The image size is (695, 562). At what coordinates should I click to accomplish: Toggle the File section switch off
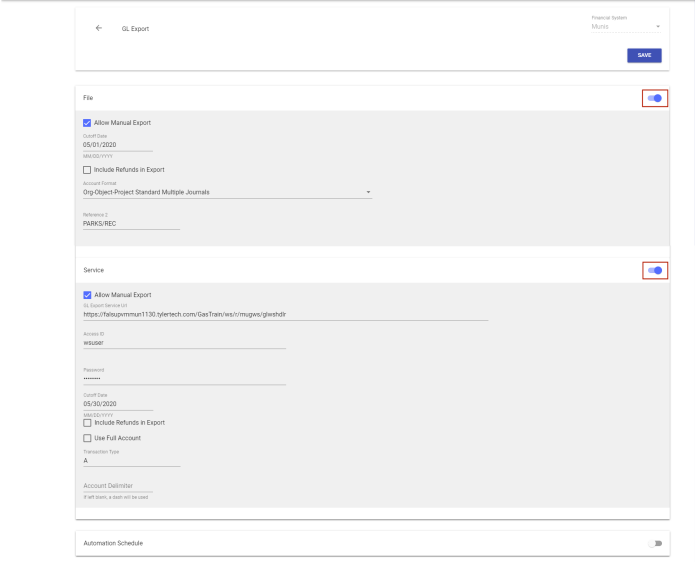tap(655, 98)
